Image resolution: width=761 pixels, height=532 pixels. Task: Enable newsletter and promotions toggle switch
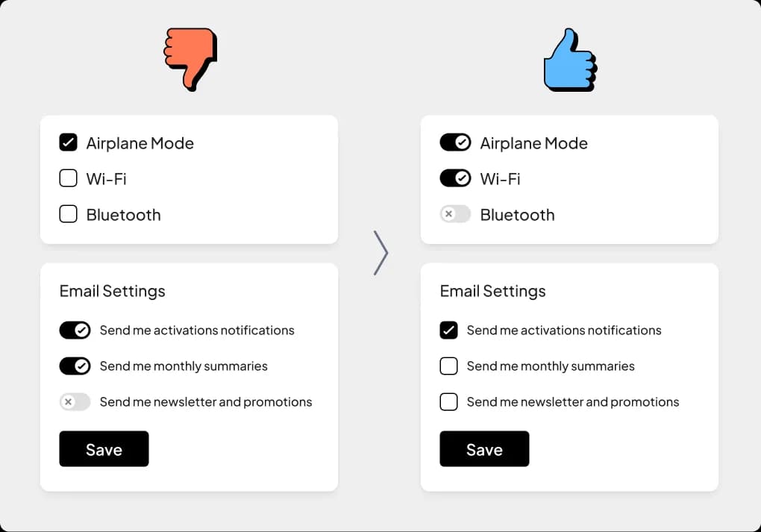[75, 402]
